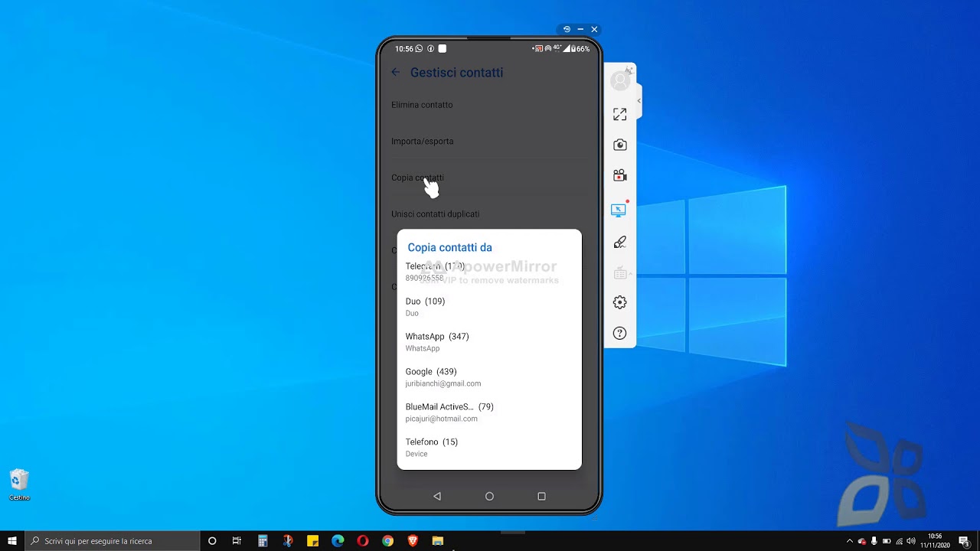Show hidden system tray icons

pos(849,541)
